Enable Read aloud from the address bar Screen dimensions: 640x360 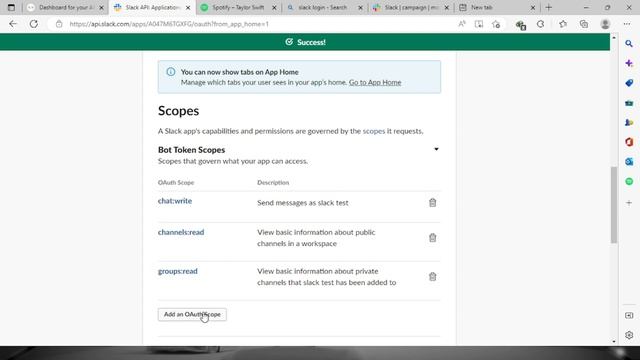pyautogui.click(x=462, y=24)
